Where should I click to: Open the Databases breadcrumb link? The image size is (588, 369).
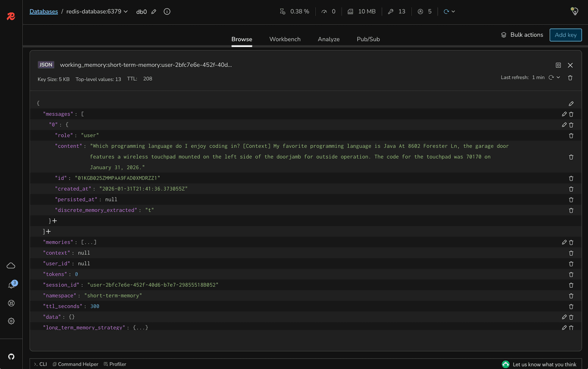44,11
